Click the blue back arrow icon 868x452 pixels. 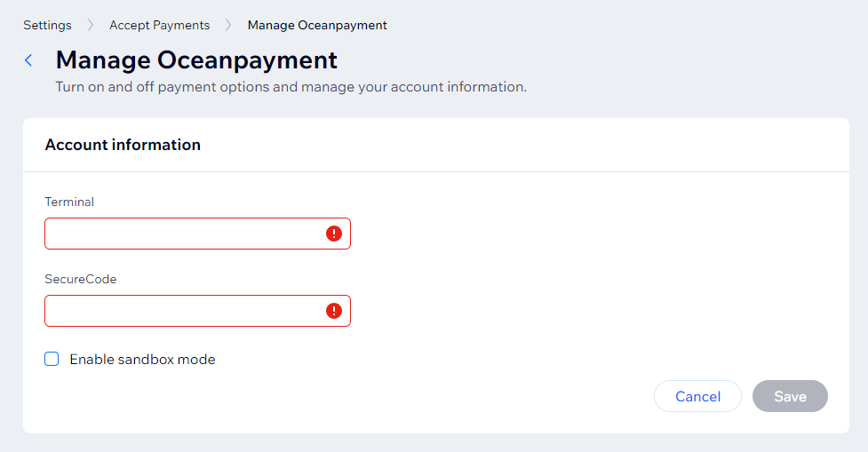(x=28, y=60)
